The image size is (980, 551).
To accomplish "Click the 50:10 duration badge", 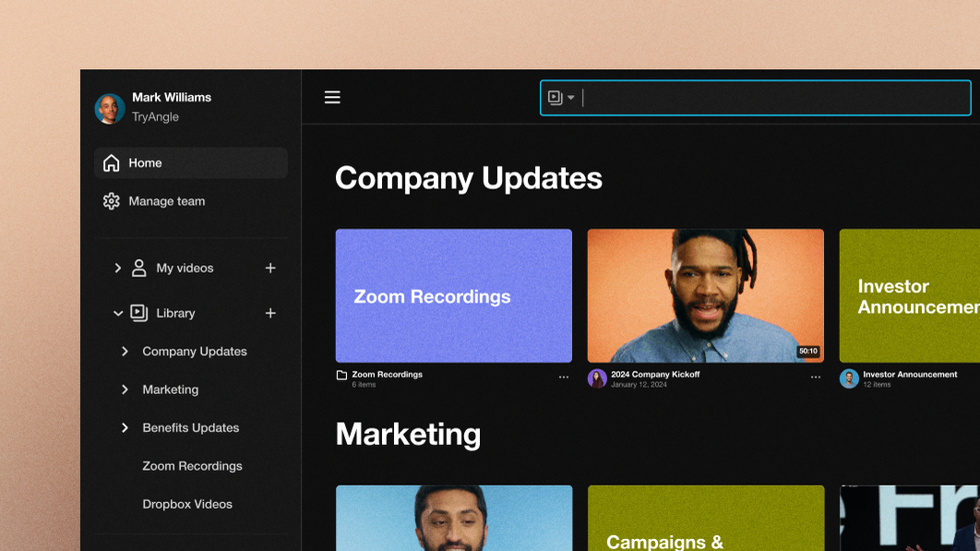I will pos(807,352).
